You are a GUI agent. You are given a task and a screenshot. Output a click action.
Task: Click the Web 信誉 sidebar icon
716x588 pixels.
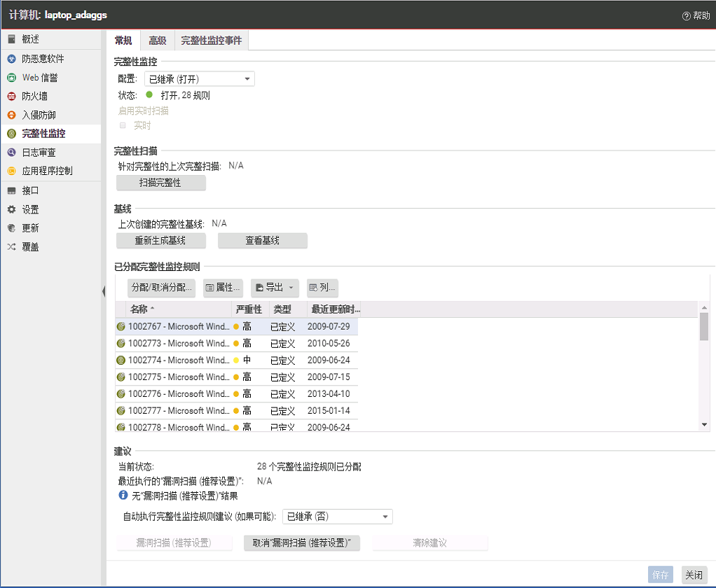click(11, 78)
